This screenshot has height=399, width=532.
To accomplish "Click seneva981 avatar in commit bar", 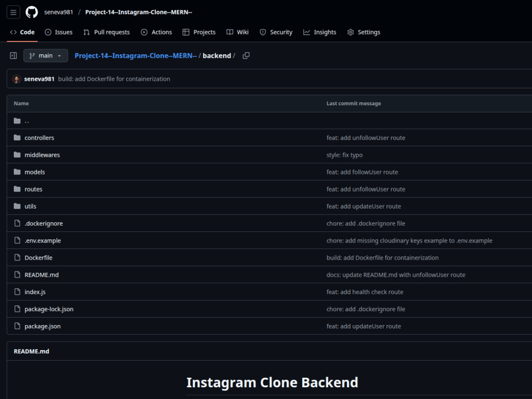I will [x=16, y=79].
